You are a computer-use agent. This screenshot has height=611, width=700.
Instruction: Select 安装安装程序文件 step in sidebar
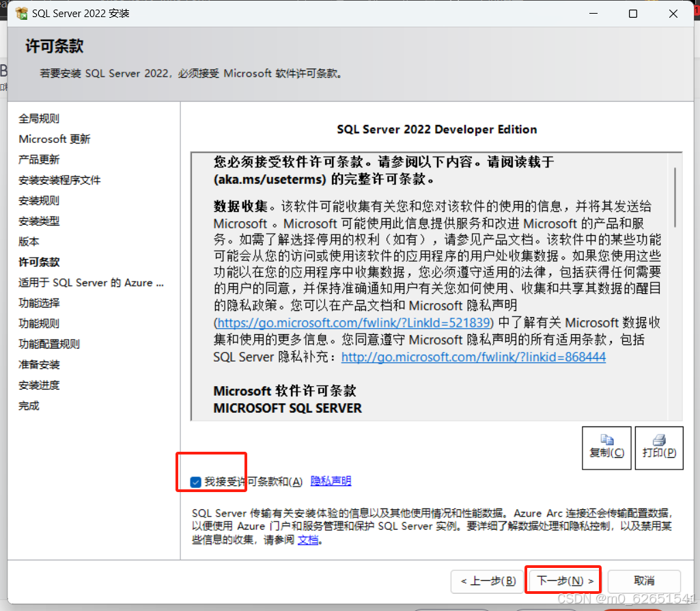(x=59, y=180)
